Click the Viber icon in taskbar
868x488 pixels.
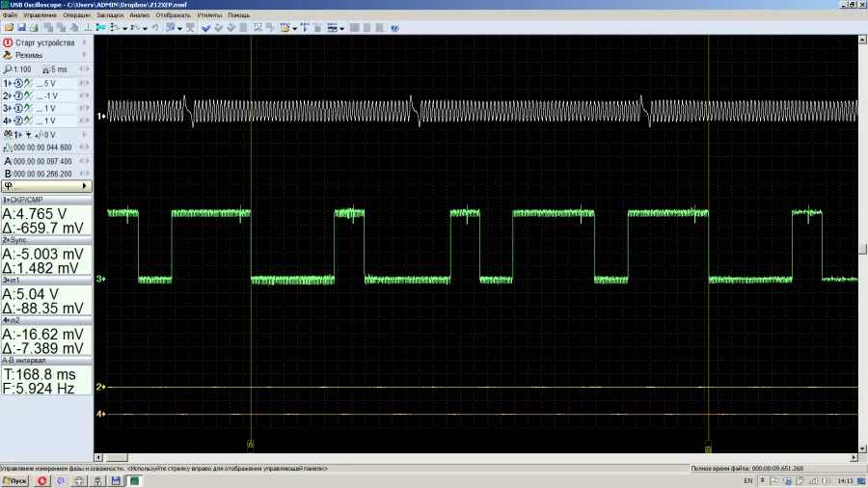pyautogui.click(x=61, y=481)
